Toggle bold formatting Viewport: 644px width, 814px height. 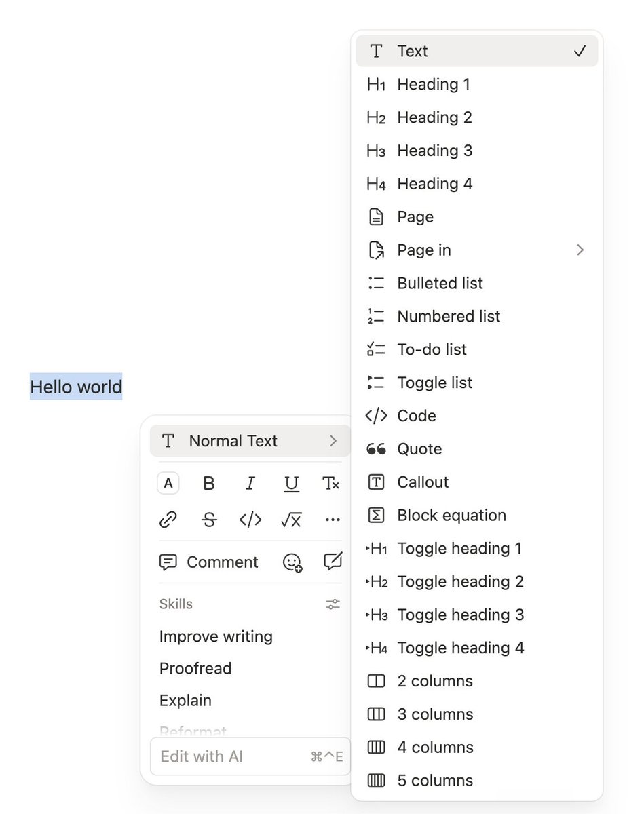(209, 483)
